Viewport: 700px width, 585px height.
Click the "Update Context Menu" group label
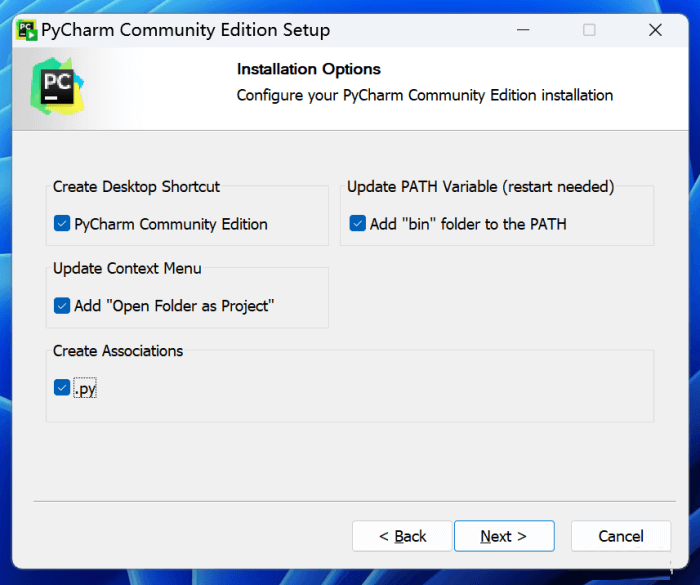[127, 268]
